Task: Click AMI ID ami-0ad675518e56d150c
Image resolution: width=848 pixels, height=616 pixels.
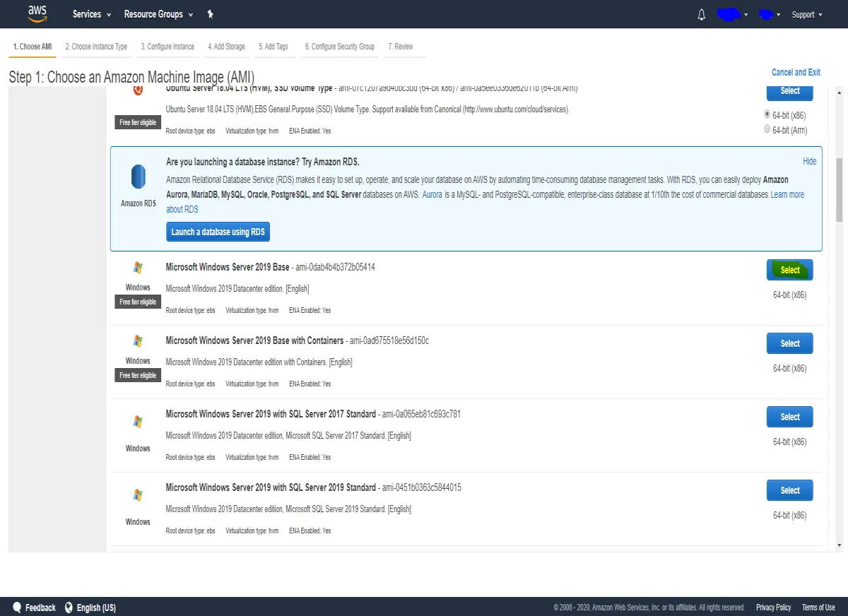Action: coord(389,341)
